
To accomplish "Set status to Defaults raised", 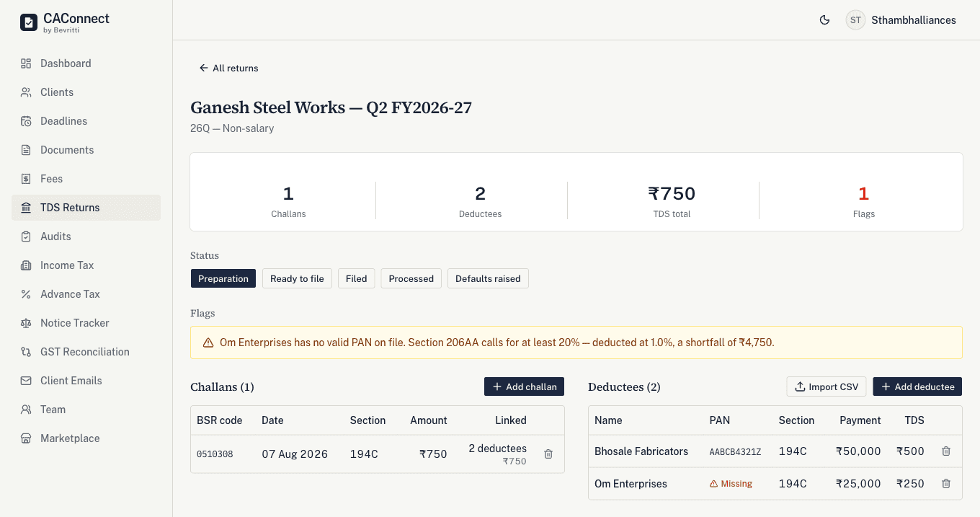I will 488,278.
